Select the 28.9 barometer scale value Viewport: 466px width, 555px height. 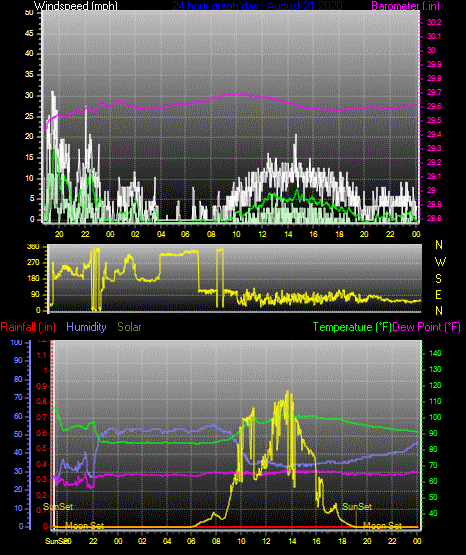(434, 204)
